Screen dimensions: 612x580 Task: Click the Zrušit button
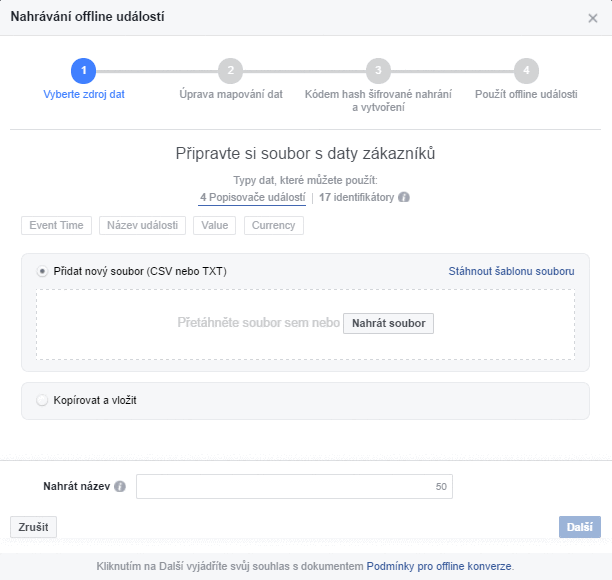(x=33, y=527)
